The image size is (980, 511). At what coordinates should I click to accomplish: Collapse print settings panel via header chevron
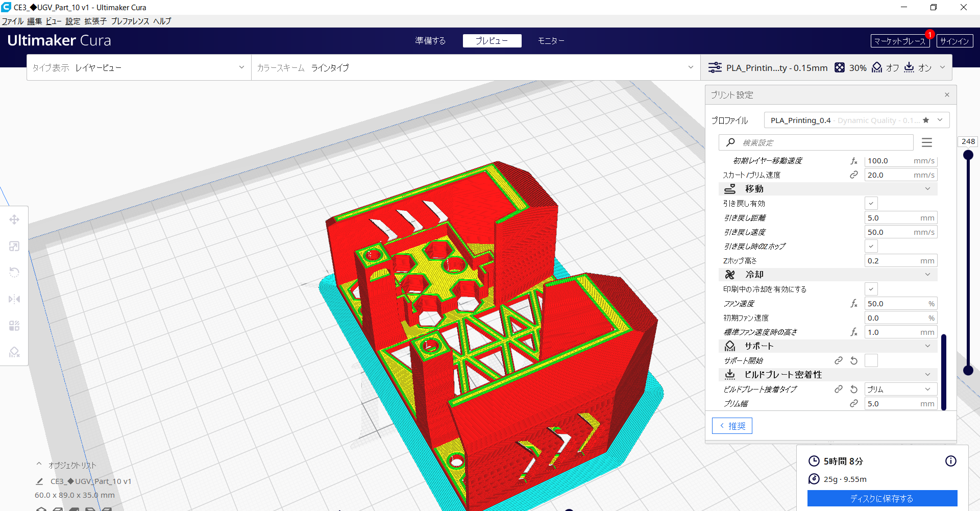tap(942, 67)
